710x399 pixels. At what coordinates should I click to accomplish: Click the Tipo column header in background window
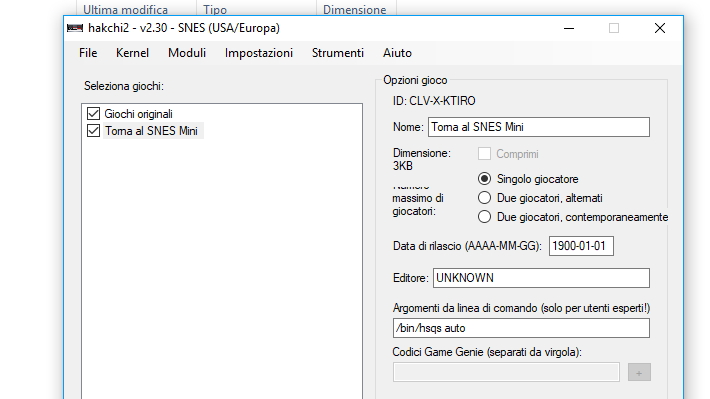[215, 9]
